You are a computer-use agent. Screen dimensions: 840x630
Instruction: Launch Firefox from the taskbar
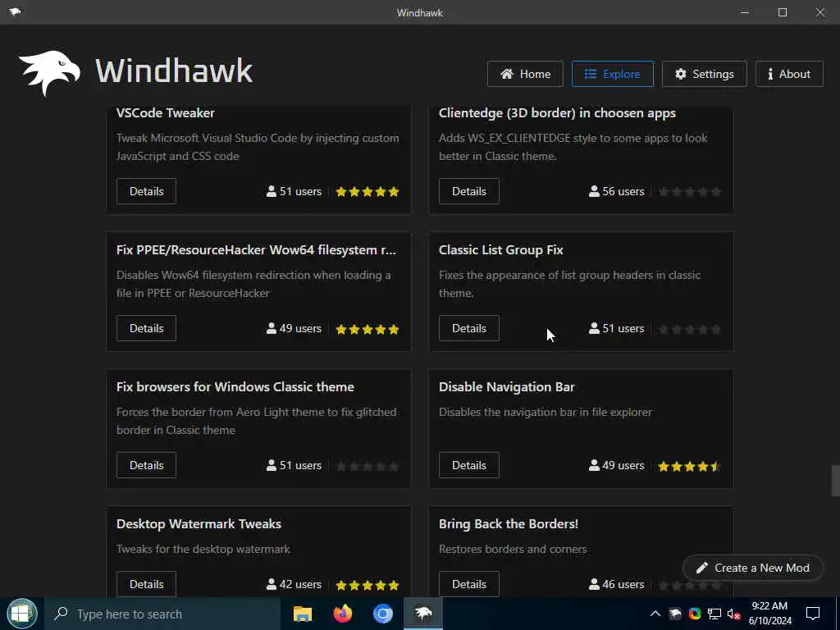click(343, 614)
